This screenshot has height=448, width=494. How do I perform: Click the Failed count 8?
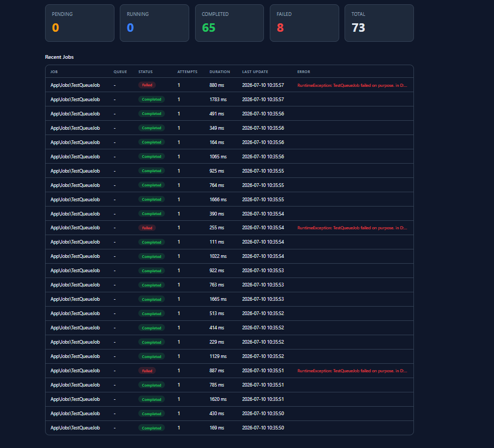click(280, 28)
